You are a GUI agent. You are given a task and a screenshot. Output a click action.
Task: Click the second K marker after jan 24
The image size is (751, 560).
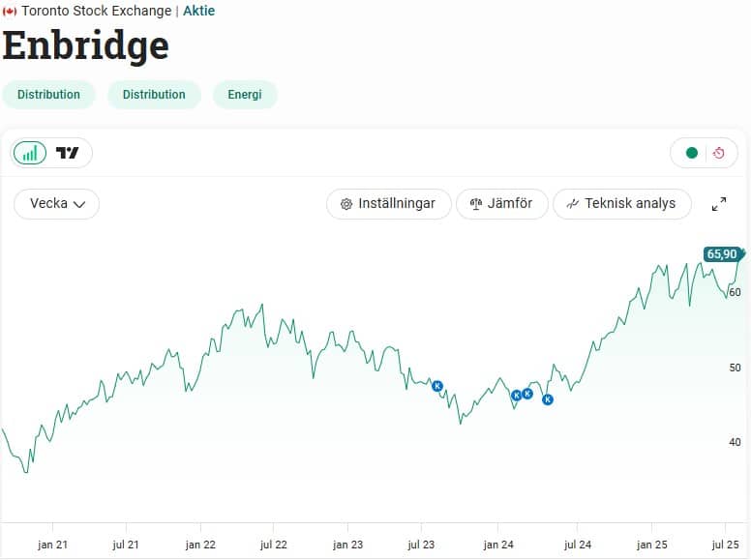click(527, 394)
